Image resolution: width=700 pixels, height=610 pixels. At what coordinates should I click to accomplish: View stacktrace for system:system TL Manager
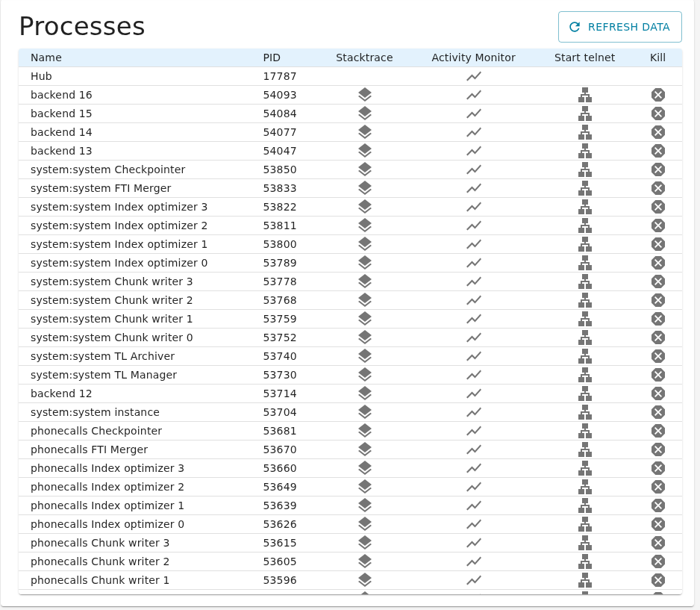tap(365, 375)
